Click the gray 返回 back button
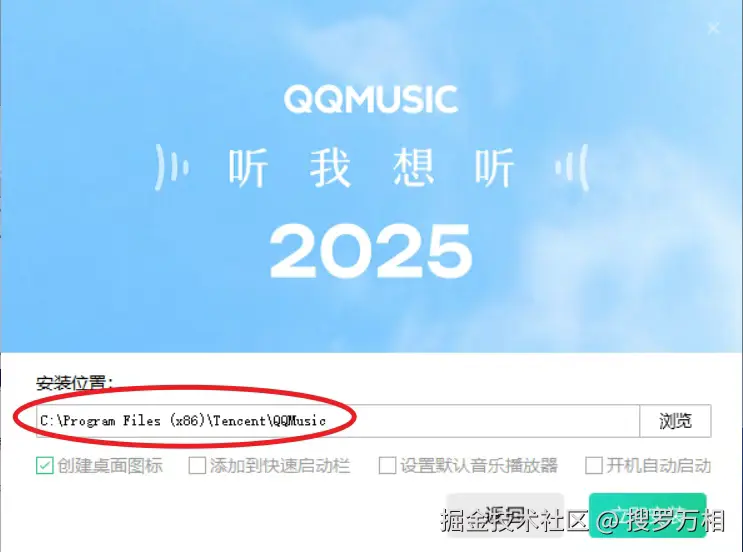The width and height of the screenshot is (743, 552). pos(505,515)
